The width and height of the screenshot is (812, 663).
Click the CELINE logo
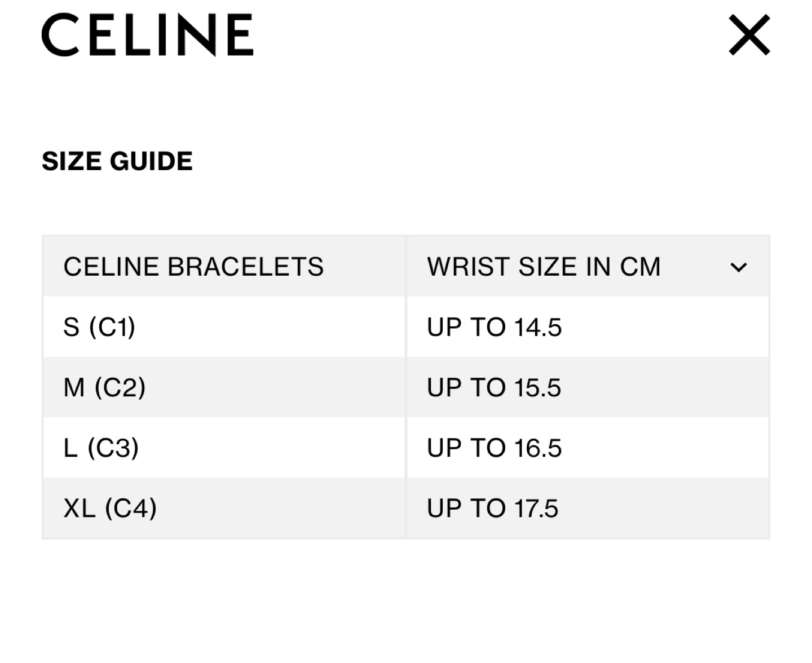148,35
